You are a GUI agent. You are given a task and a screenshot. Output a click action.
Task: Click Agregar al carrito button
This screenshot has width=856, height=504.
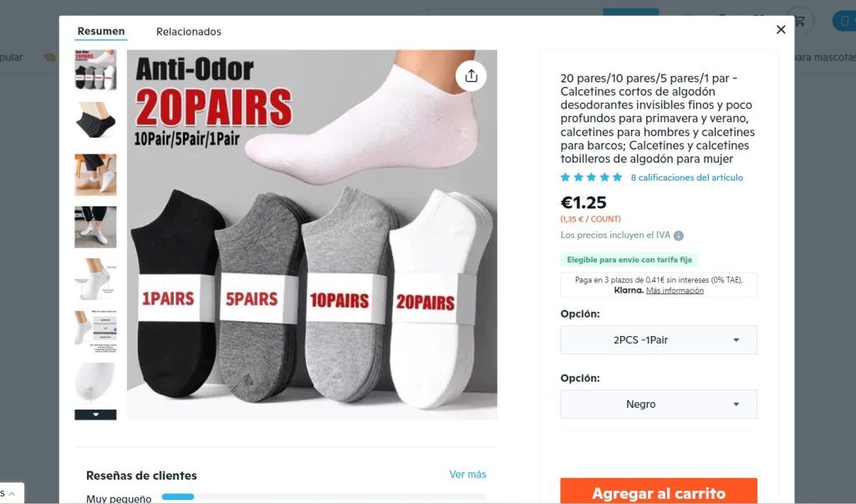coord(659,491)
